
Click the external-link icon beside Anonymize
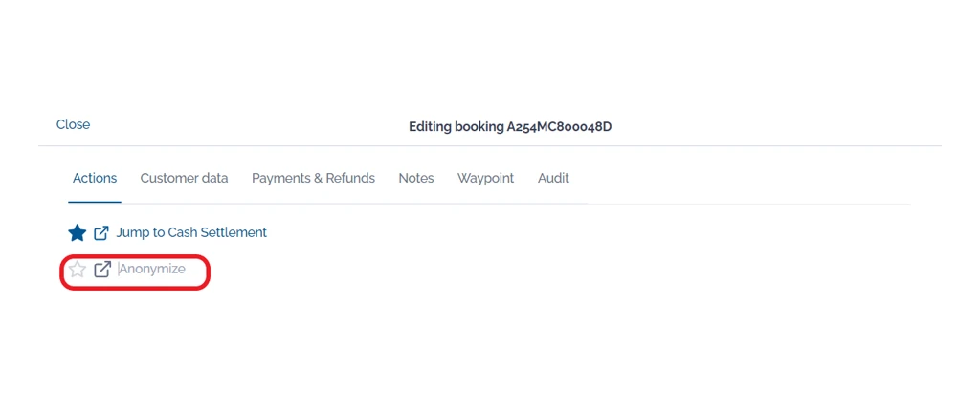[x=101, y=270]
